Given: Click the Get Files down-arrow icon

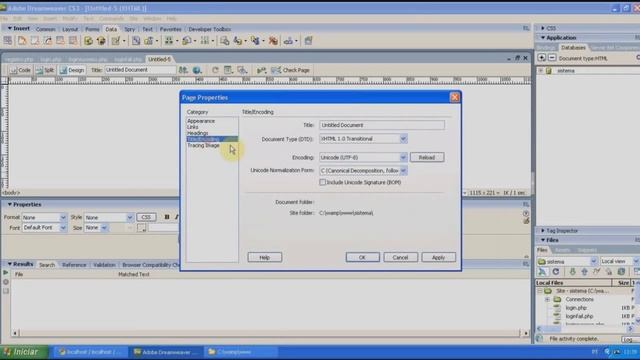Looking at the screenshot, I should click(x=572, y=272).
